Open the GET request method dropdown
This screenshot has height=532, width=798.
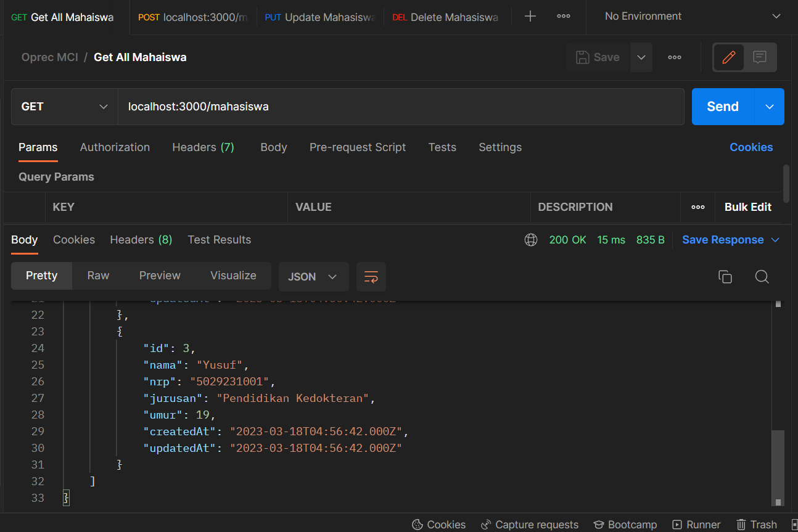[x=64, y=106]
